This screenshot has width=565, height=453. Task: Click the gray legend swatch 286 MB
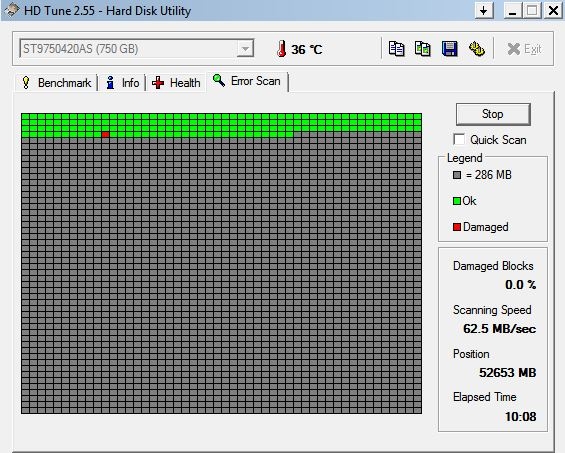457,175
